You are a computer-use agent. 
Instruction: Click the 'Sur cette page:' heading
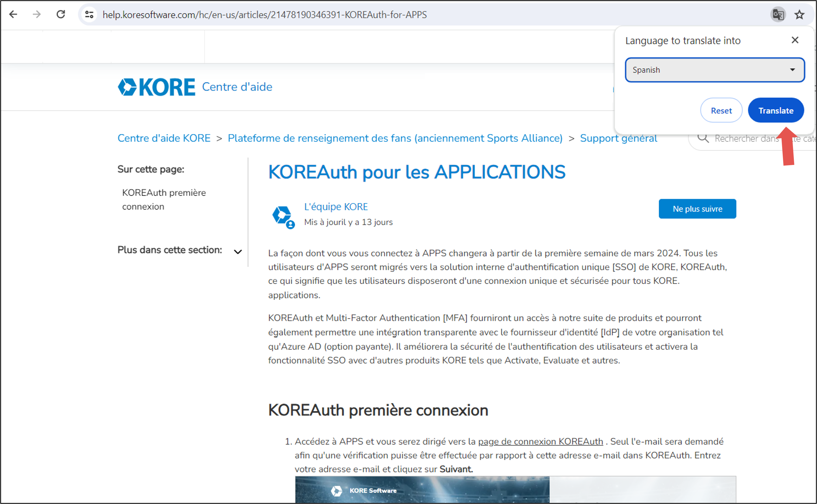151,169
